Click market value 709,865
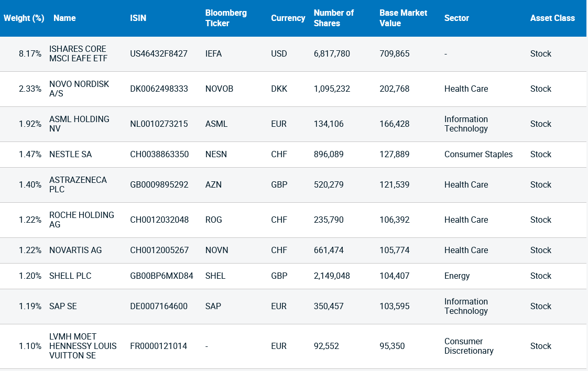 [395, 53]
